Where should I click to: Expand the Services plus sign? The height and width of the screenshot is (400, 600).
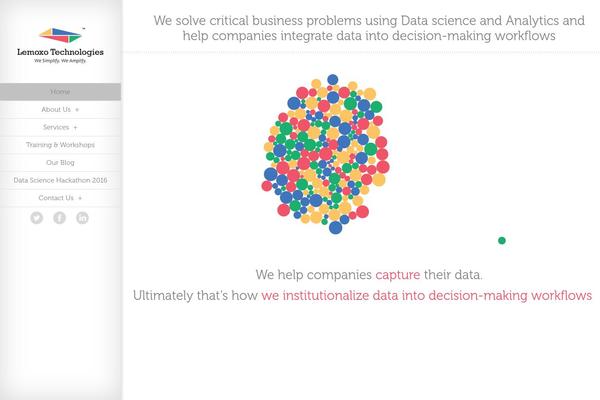coord(75,128)
